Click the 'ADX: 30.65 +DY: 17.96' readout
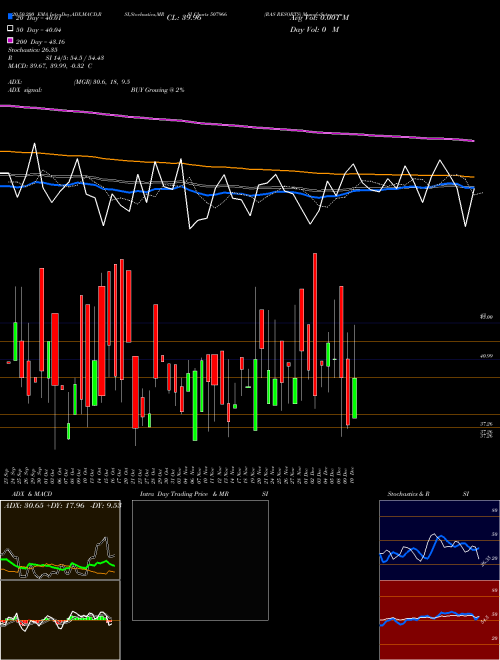Viewport: 500px width, 660px height. click(x=44, y=505)
